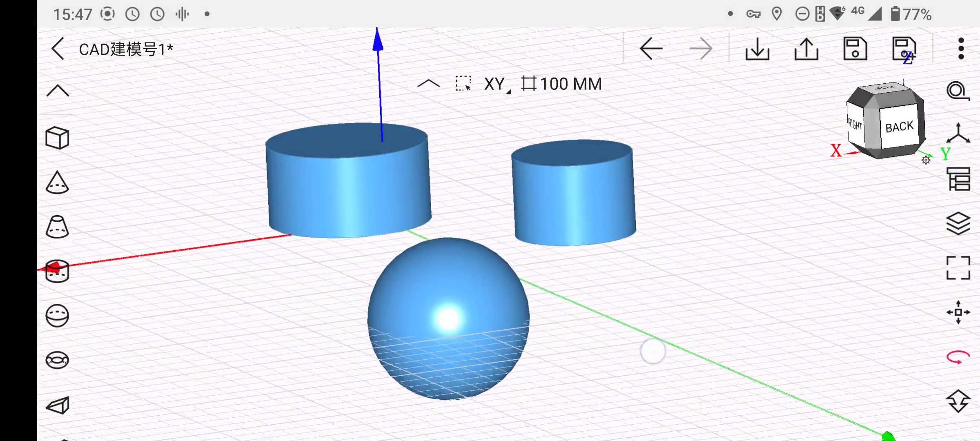The width and height of the screenshot is (980, 441).
Task: Select the sphere primitive tool
Action: pyautogui.click(x=57, y=316)
